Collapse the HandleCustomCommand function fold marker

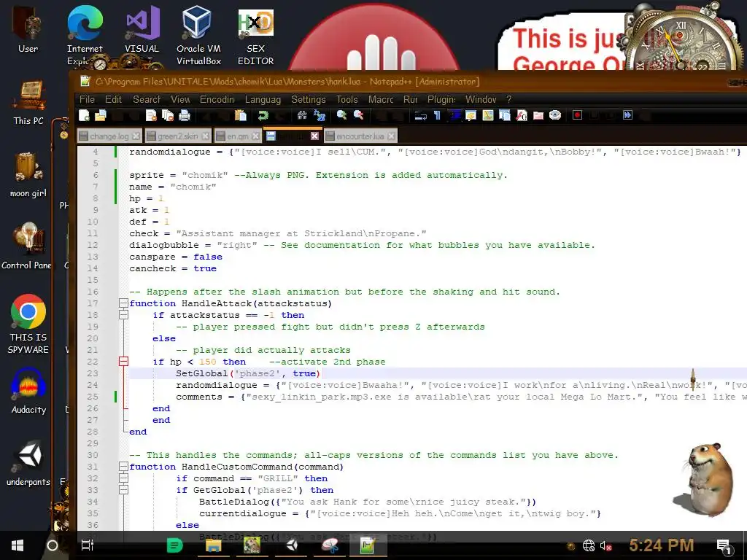pyautogui.click(x=123, y=467)
